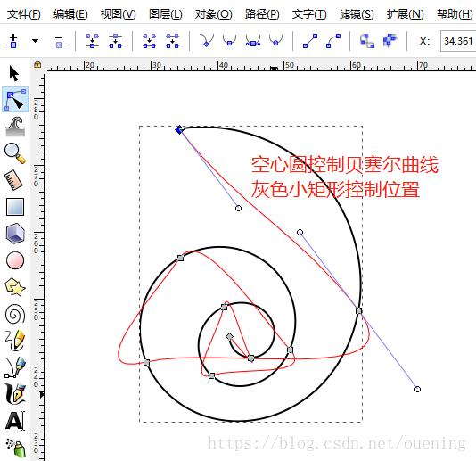Click hollow circle handle near selected node
476x461 pixels.
(x=238, y=208)
